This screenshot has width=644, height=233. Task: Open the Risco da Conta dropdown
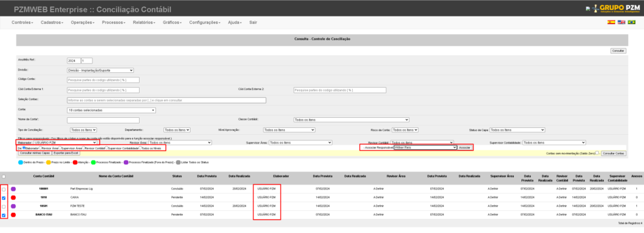click(x=405, y=130)
